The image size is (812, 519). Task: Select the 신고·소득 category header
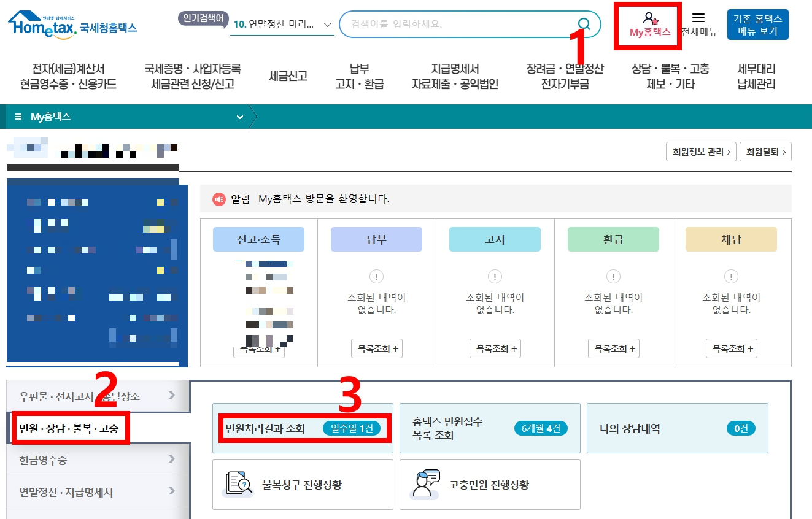(258, 239)
